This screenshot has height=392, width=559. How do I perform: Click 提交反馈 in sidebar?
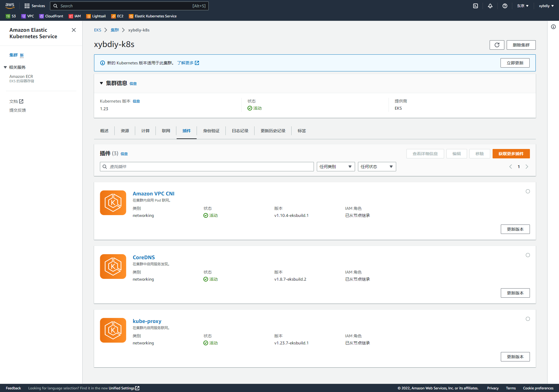[18, 110]
